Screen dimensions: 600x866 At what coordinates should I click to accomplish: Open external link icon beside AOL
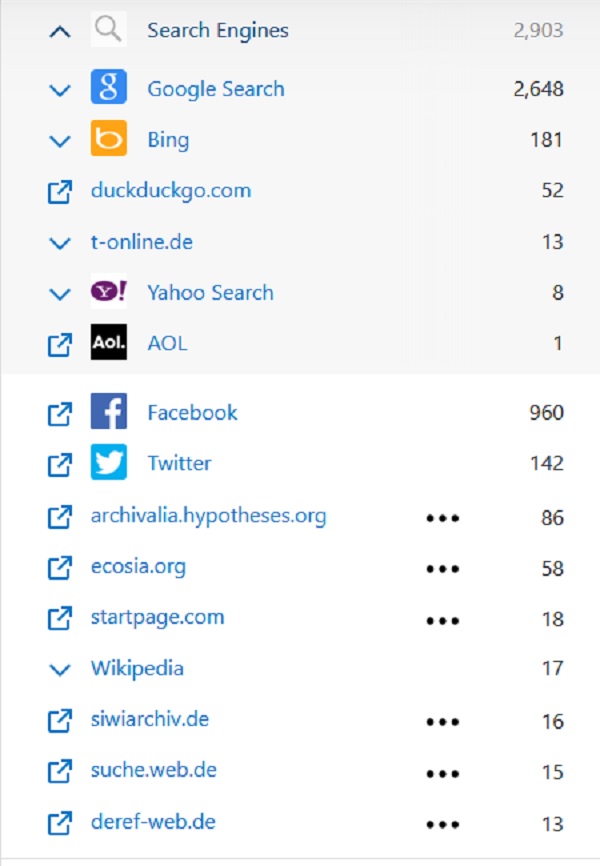(60, 345)
